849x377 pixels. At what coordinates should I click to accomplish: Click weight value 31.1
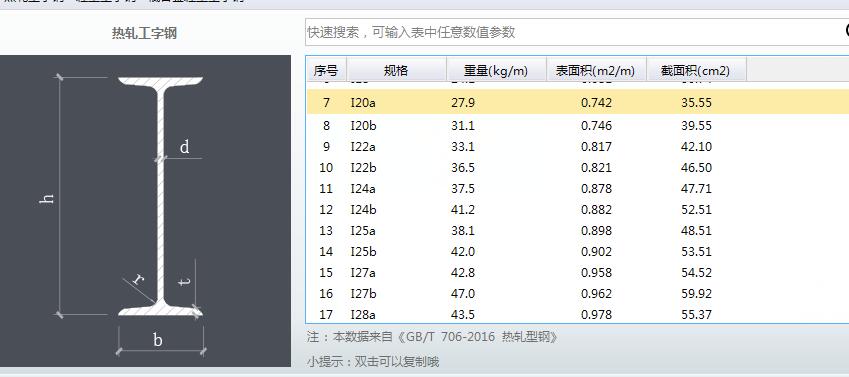pos(463,126)
